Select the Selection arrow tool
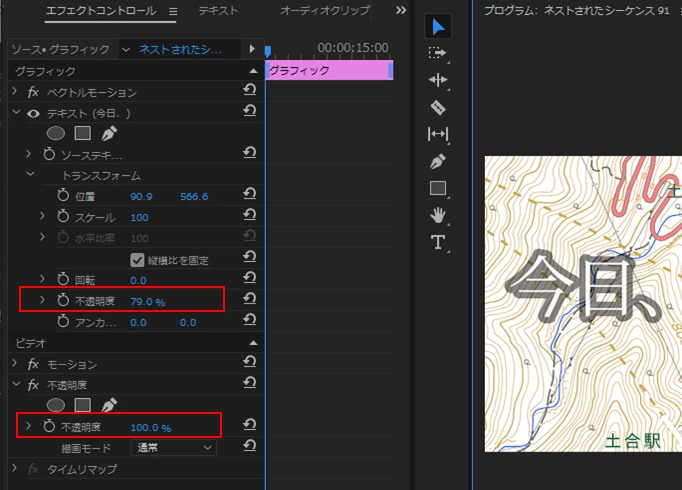 pos(438,27)
